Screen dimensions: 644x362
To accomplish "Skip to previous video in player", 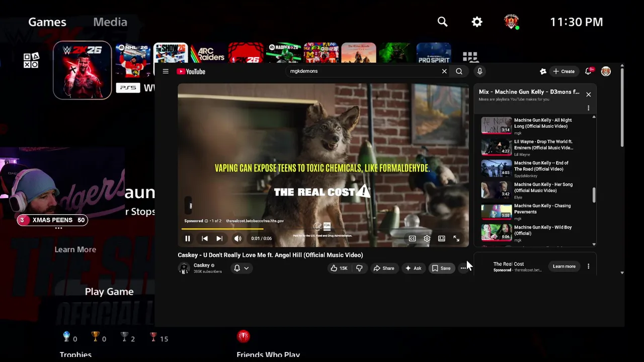I will (204, 238).
